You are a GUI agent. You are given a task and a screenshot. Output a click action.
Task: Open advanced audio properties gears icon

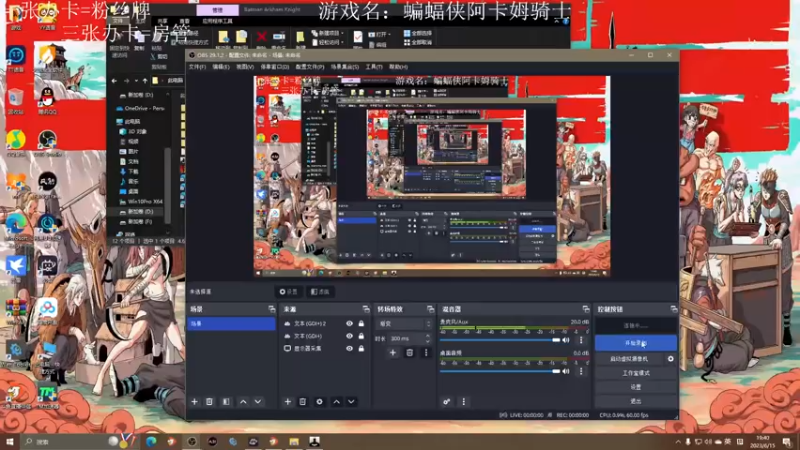click(446, 402)
